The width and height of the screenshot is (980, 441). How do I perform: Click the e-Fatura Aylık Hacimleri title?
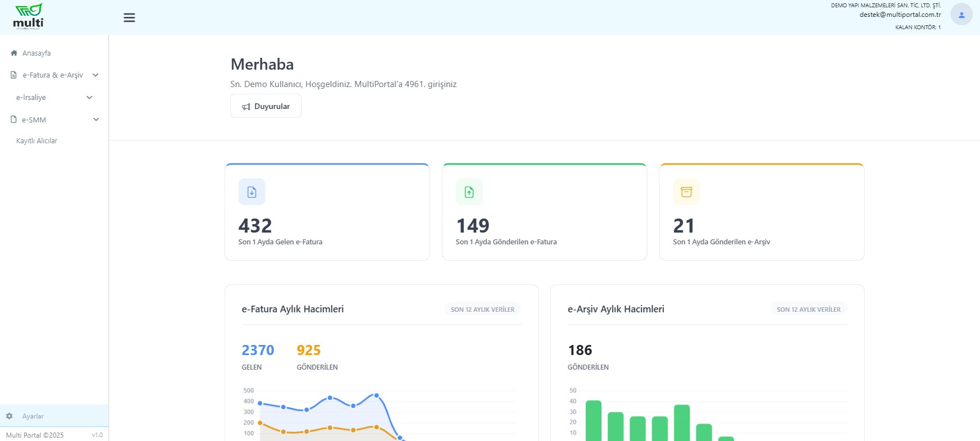(x=293, y=309)
